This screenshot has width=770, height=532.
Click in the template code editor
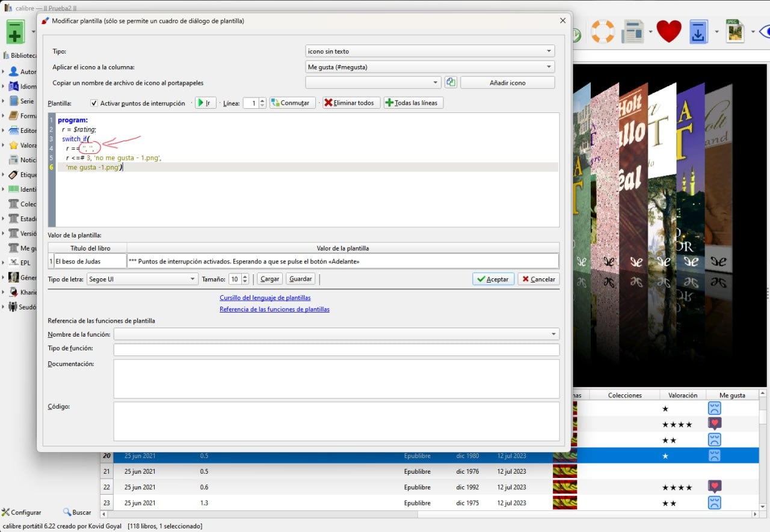click(x=307, y=192)
